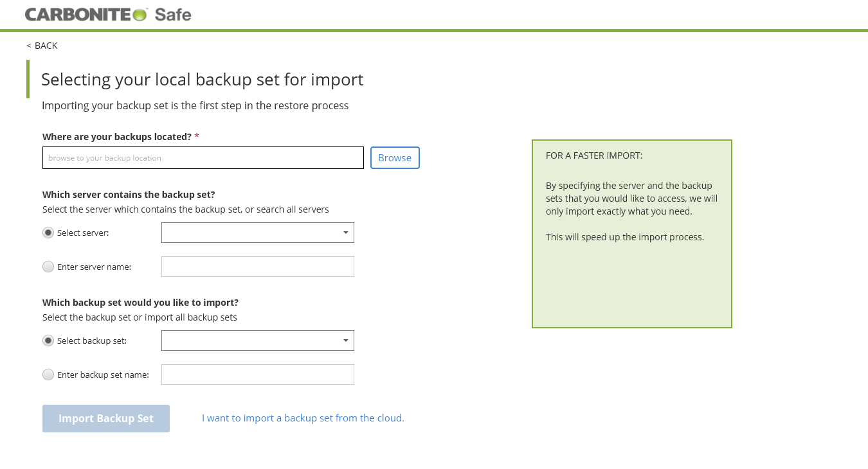Click into the backup set name field
868x469 pixels.
[258, 375]
